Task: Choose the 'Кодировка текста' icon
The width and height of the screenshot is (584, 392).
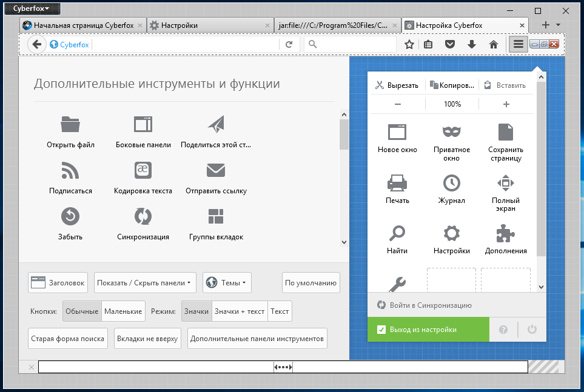Action: (143, 170)
